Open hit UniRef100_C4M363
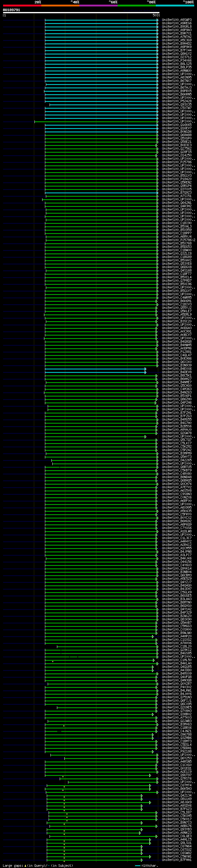 click(176, 389)
